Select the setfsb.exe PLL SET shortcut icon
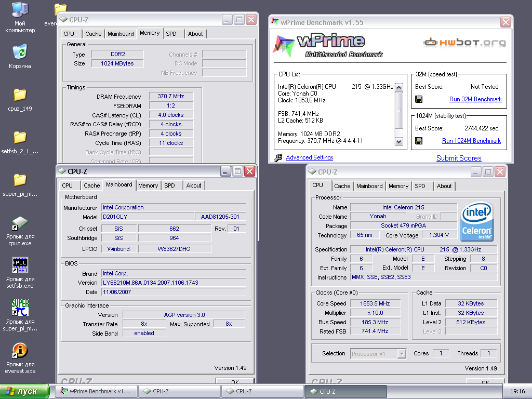 (x=20, y=265)
